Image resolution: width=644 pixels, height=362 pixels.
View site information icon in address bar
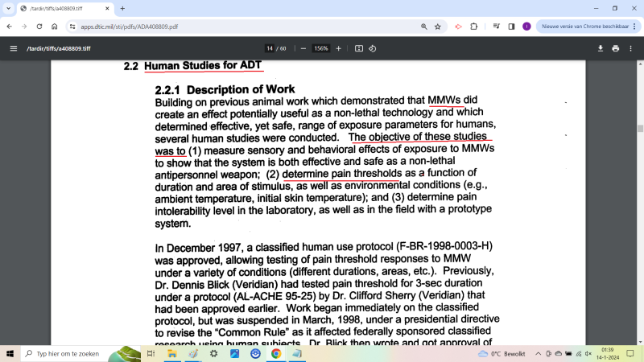tap(72, 27)
